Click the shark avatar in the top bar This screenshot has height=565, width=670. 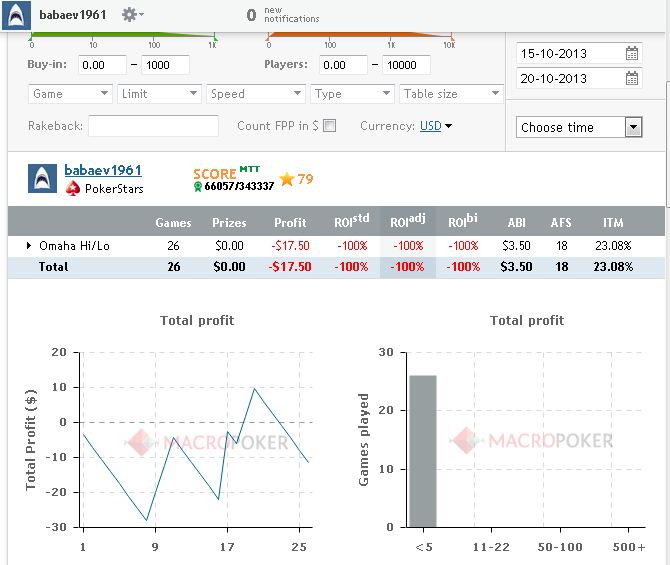[x=16, y=15]
